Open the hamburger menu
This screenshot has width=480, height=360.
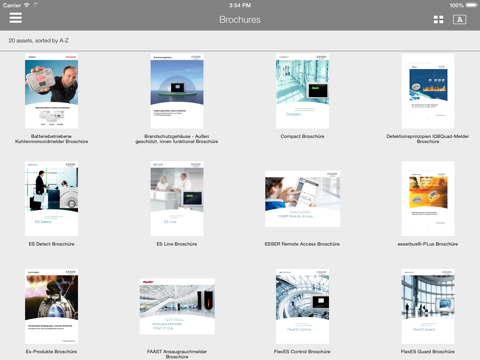pyautogui.click(x=16, y=18)
